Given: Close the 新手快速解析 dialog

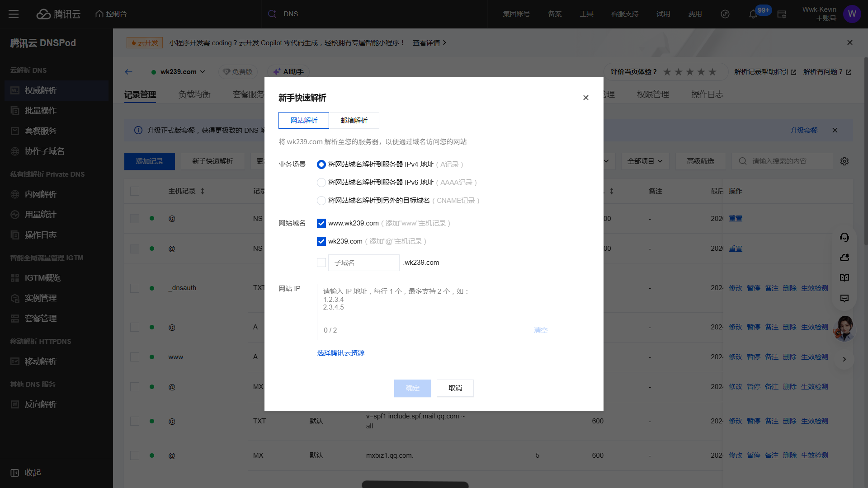Looking at the screenshot, I should [586, 98].
